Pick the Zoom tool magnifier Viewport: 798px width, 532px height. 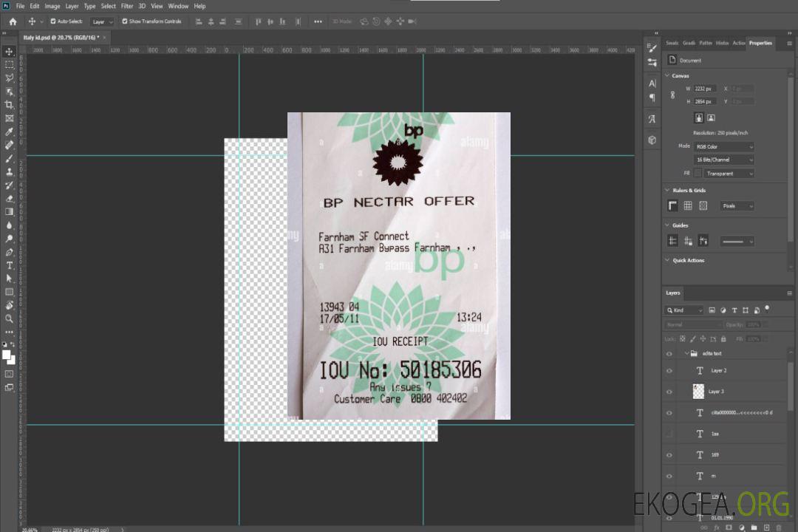click(x=9, y=318)
